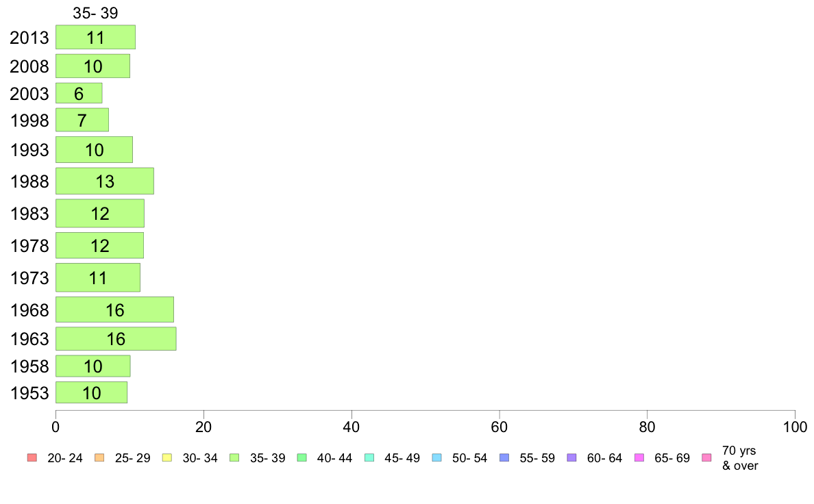Toggle the 60-64 legend swatch
This screenshot has width=814, height=504.
click(x=572, y=458)
